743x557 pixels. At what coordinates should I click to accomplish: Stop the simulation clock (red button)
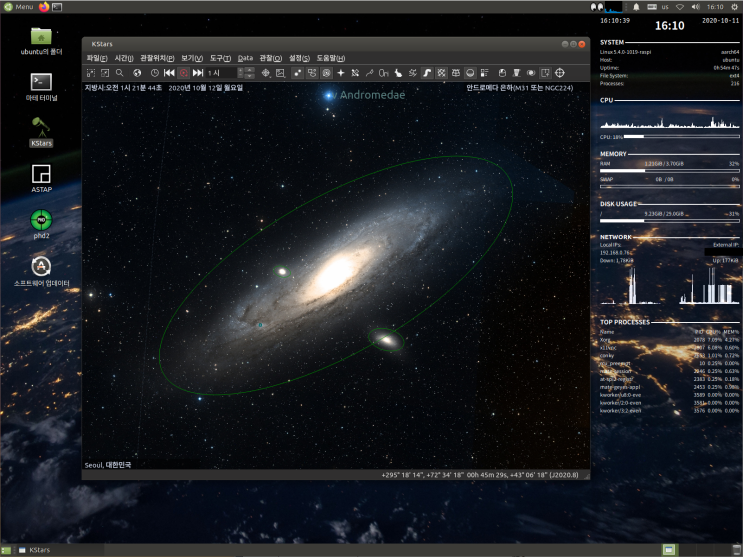click(x=184, y=73)
